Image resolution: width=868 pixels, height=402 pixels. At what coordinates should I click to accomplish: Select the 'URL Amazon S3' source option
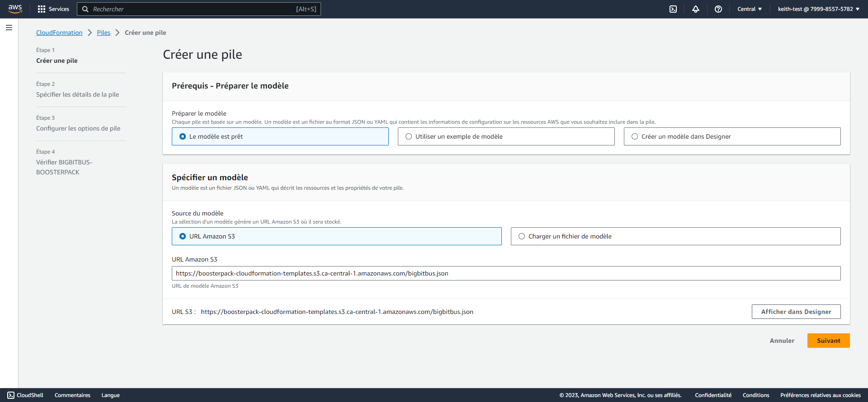183,236
